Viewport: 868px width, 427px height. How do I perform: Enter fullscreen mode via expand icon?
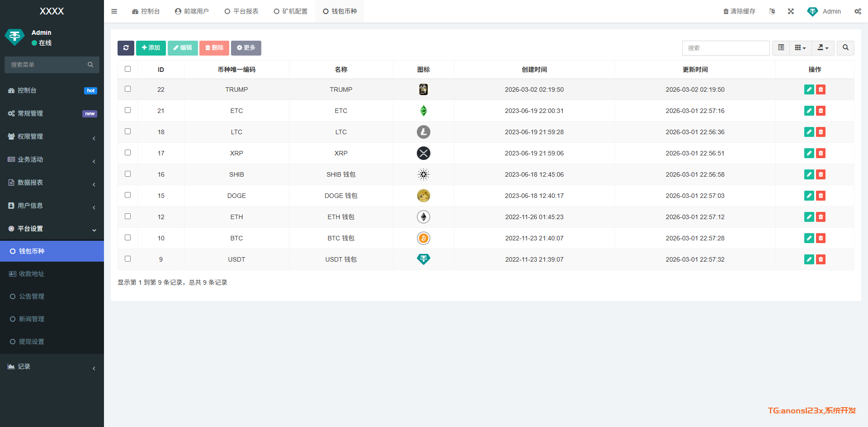click(x=791, y=11)
